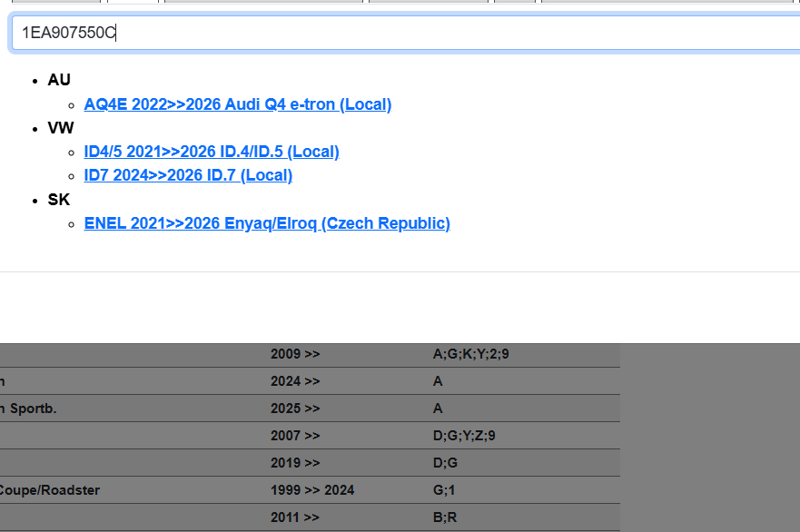Viewport: 800px width, 532px height.
Task: Click the G;1 codes cell
Action: click(444, 490)
